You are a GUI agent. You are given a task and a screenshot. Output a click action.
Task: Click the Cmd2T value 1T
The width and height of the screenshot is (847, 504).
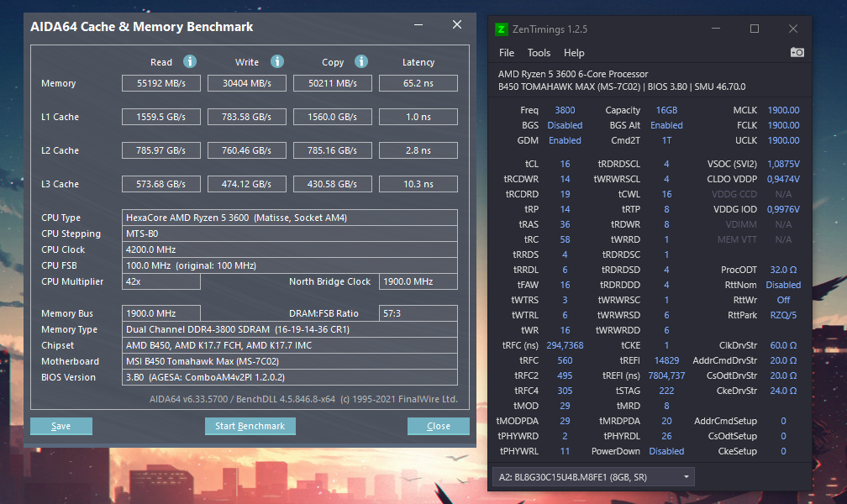click(x=666, y=140)
